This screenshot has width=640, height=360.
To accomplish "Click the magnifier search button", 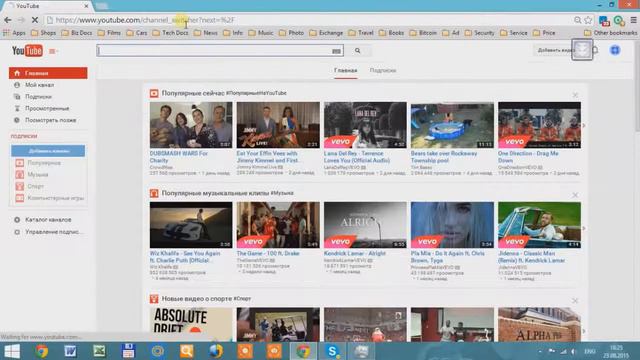I will pyautogui.click(x=358, y=51).
